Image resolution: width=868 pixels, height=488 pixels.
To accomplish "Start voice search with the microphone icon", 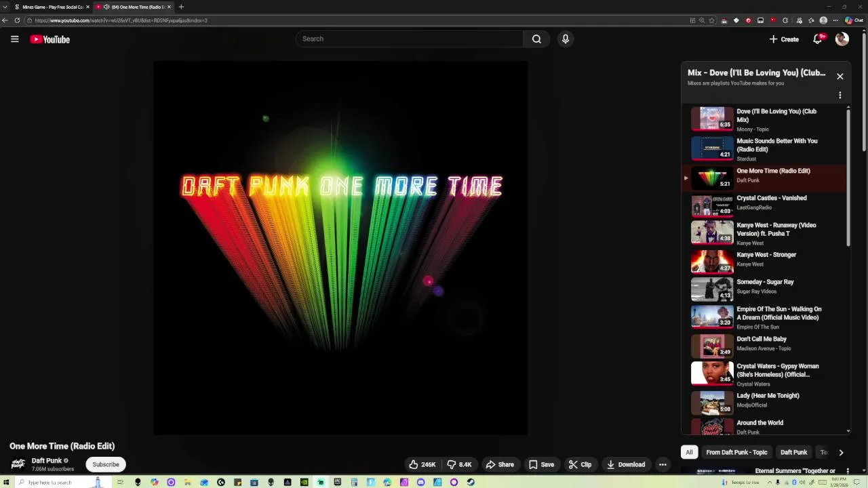I will tap(566, 39).
